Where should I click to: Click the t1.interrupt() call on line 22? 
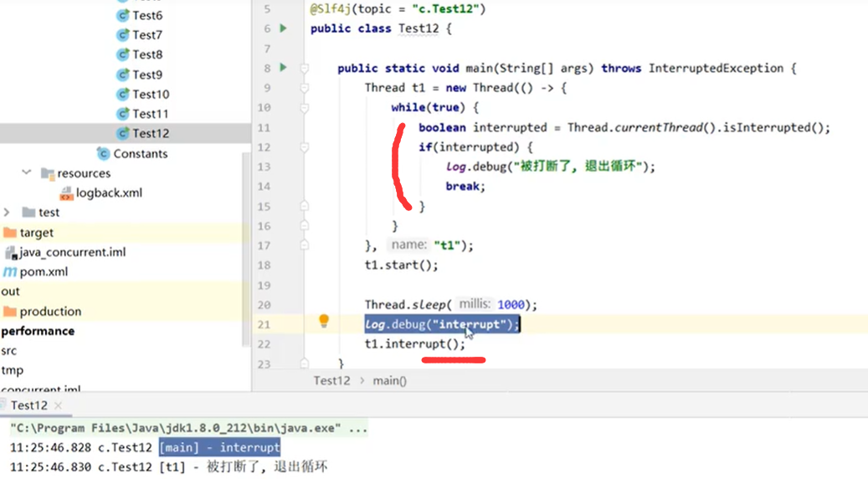(x=415, y=344)
